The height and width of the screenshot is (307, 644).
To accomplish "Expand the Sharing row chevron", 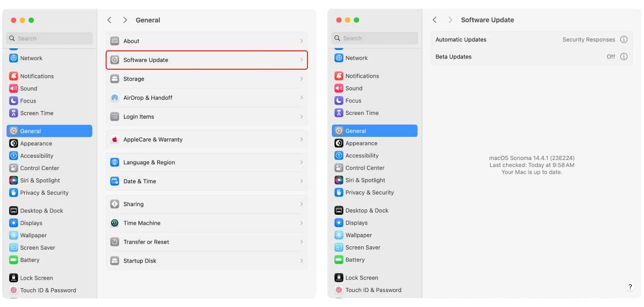I will (x=302, y=204).
